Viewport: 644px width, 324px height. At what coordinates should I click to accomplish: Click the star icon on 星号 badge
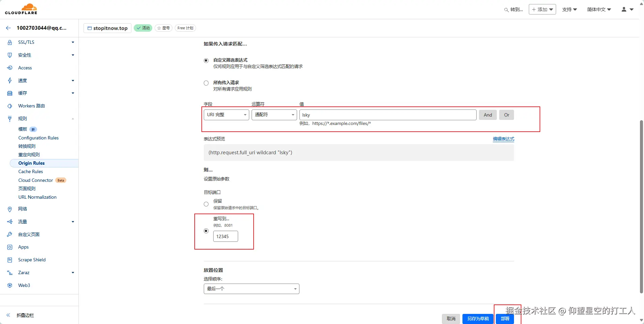coord(159,28)
